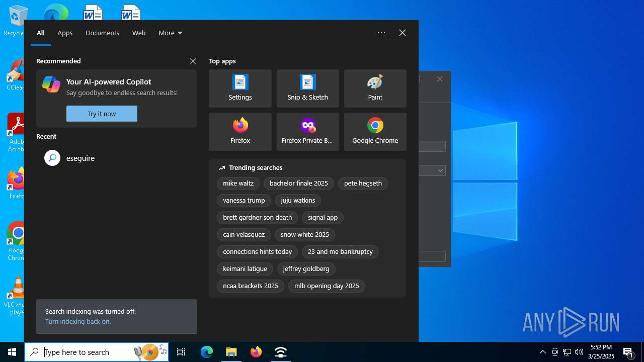Dismiss the Recommended section

[193, 61]
